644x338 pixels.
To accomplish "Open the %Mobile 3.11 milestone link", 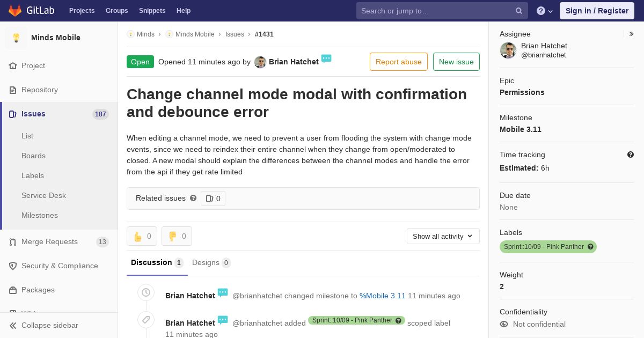I will [x=383, y=296].
